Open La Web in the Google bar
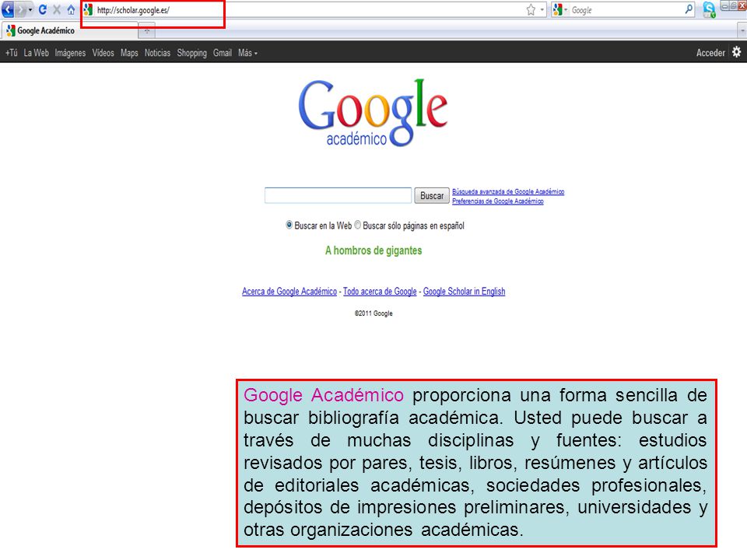Screen dimensions: 747x560 point(37,53)
